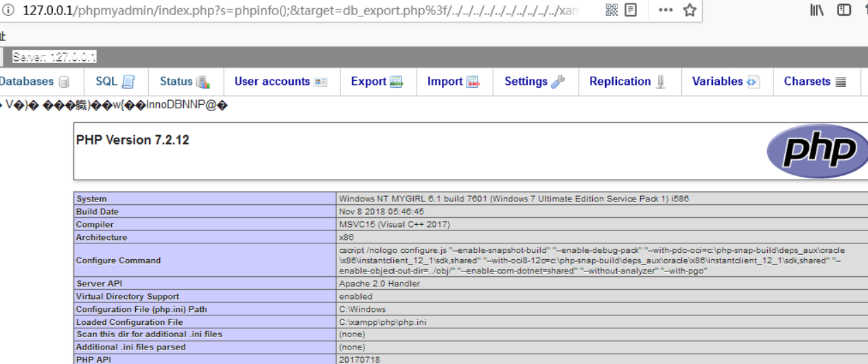Viewport: 868px width, 364px height.
Task: Select the enabled value cell
Action: 355,297
